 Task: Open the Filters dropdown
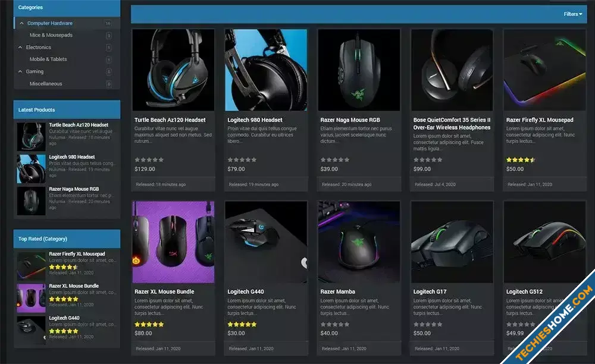(572, 14)
